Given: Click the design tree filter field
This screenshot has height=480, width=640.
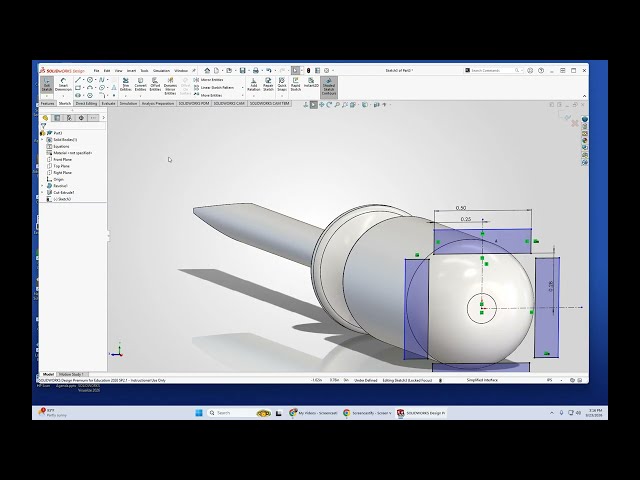Looking at the screenshot, I should 75,126.
